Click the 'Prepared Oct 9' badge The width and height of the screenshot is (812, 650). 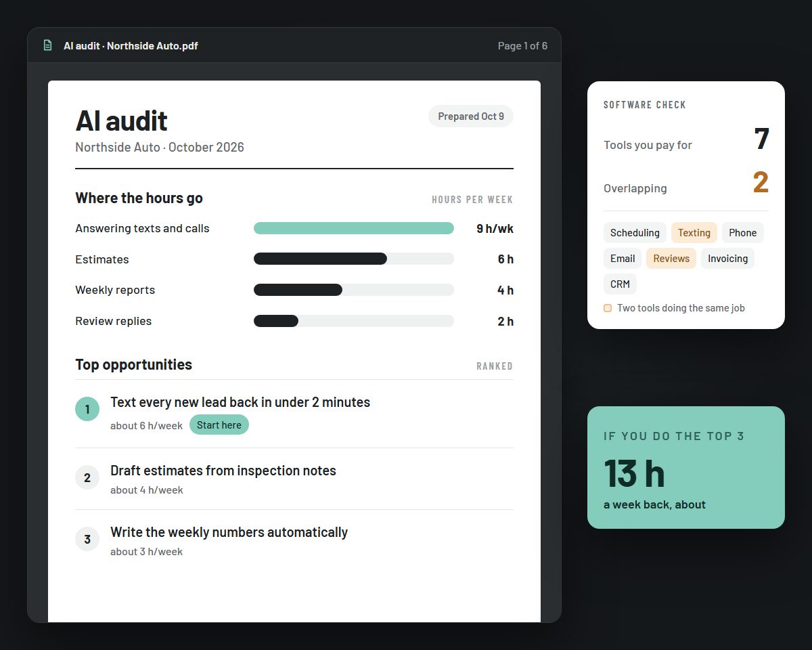point(471,116)
